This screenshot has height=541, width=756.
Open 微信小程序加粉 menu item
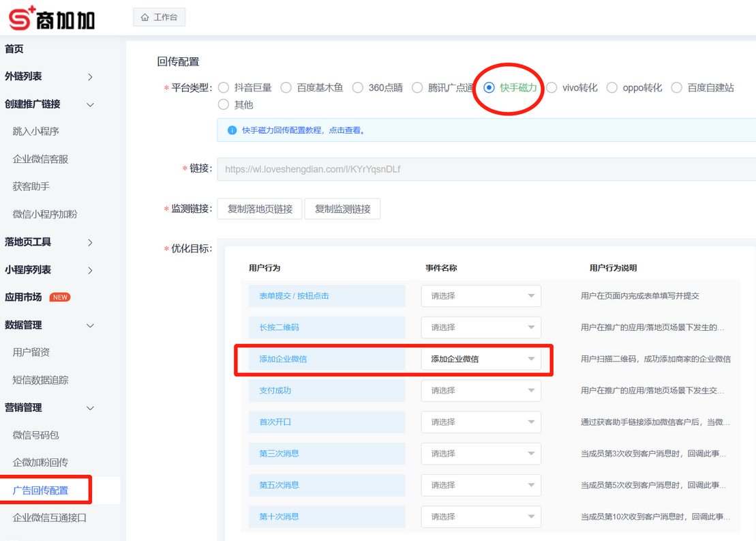pyautogui.click(x=45, y=214)
